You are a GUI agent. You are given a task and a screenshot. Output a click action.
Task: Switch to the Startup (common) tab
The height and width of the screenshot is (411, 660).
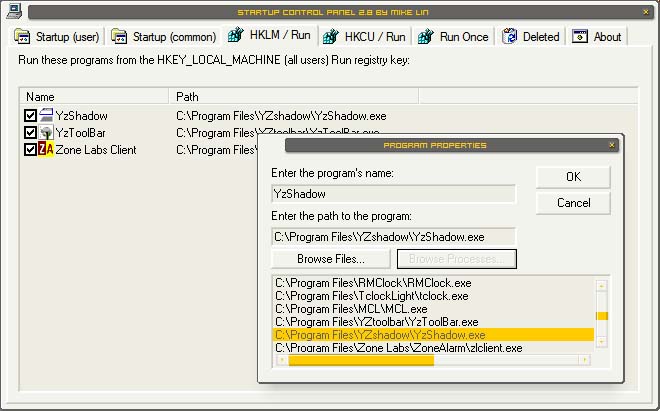click(163, 37)
